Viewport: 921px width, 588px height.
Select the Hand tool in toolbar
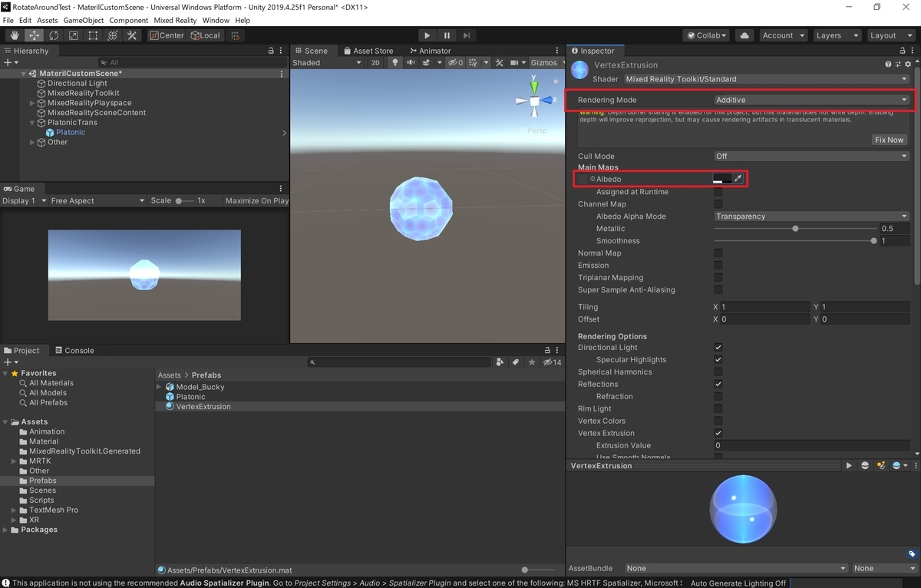15,35
